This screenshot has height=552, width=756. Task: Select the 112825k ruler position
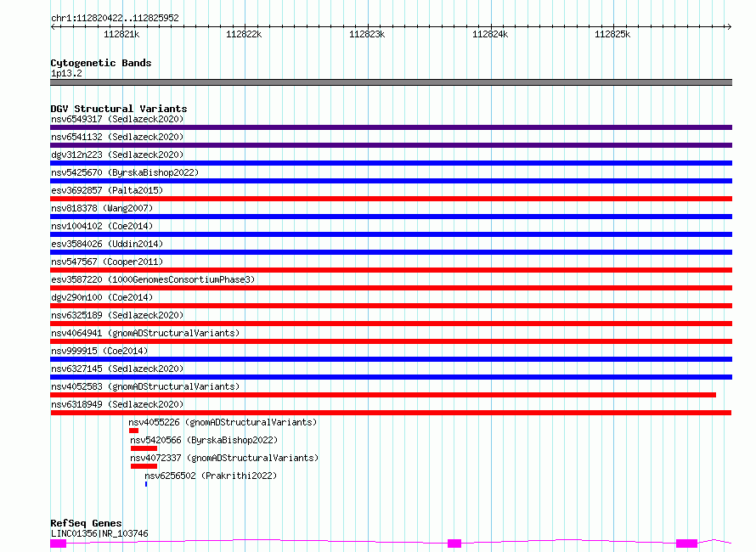point(612,35)
